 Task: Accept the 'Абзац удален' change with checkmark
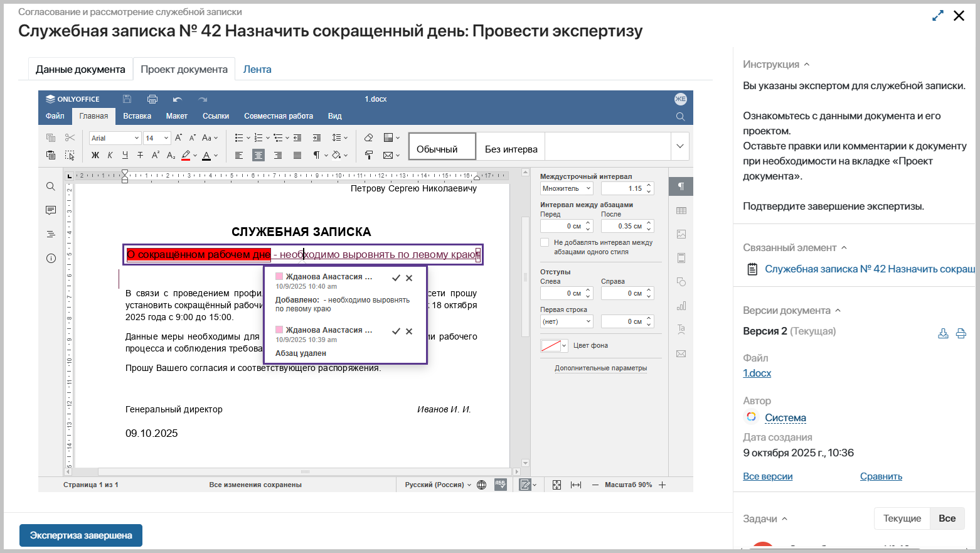[396, 331]
